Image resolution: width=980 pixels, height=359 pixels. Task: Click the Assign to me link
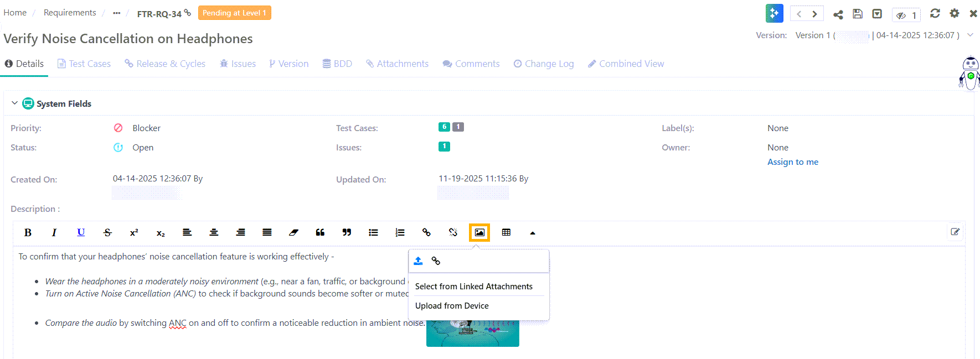point(792,162)
